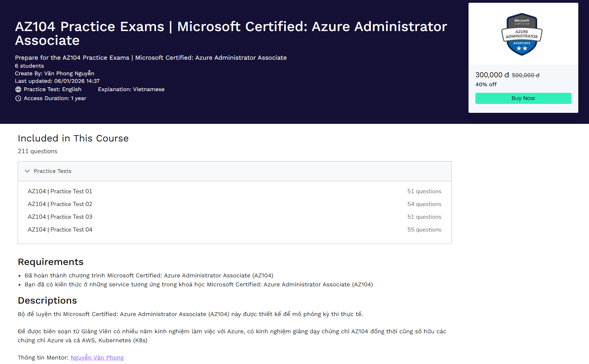The height and width of the screenshot is (364, 589).
Task: Click the Included in This Course heading
Action: [x=73, y=138]
